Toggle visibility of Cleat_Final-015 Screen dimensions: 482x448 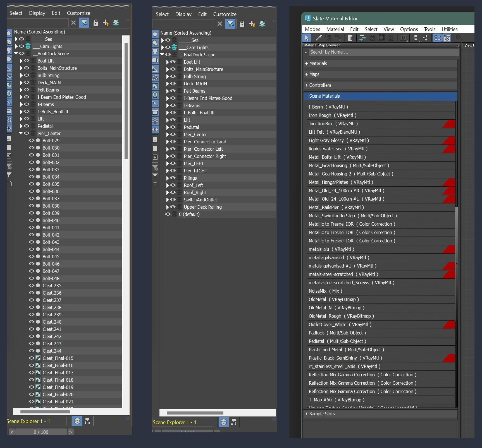point(32,358)
